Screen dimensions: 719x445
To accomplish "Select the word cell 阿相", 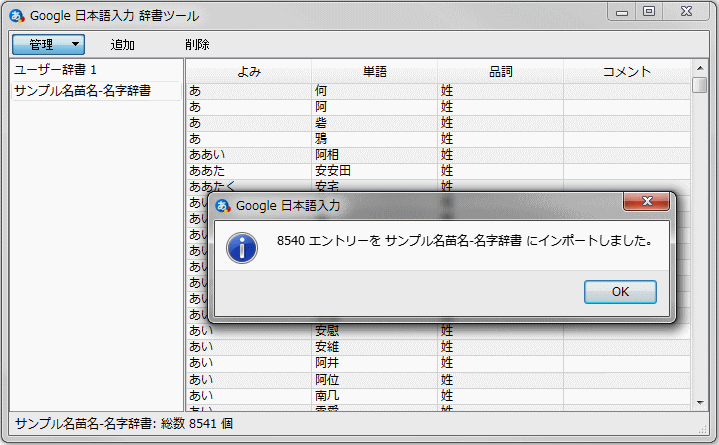I will click(375, 155).
